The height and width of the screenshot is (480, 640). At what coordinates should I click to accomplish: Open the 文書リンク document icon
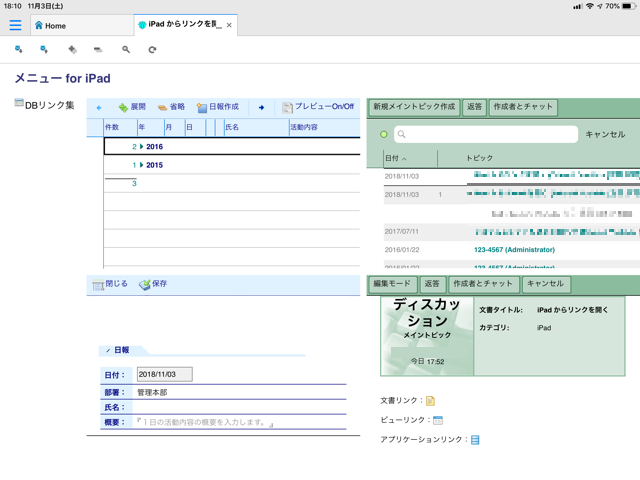pos(430,401)
